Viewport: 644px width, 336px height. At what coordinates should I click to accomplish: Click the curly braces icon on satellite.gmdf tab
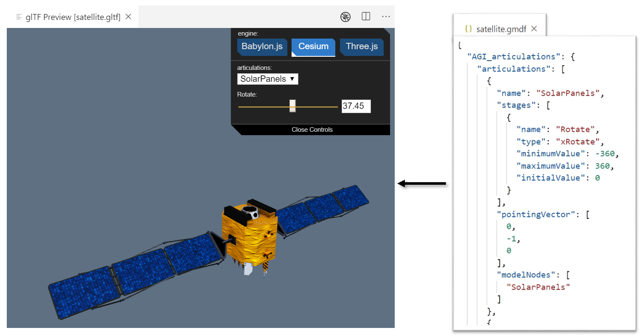(x=468, y=29)
